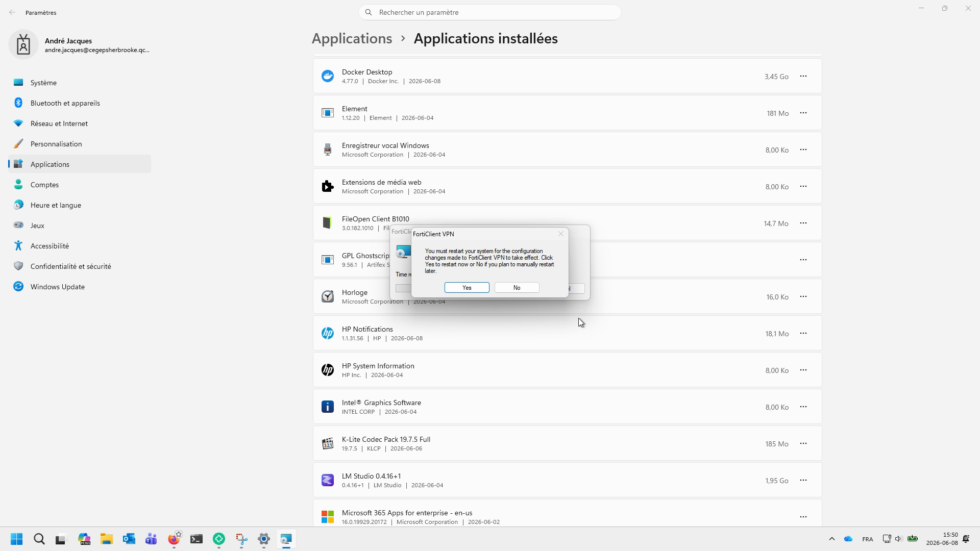
Task: Click the Extensions de média web icon
Action: 328,186
